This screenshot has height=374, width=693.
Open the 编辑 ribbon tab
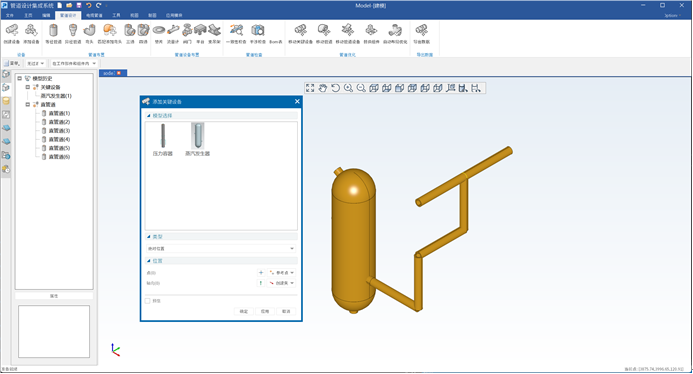(46, 15)
